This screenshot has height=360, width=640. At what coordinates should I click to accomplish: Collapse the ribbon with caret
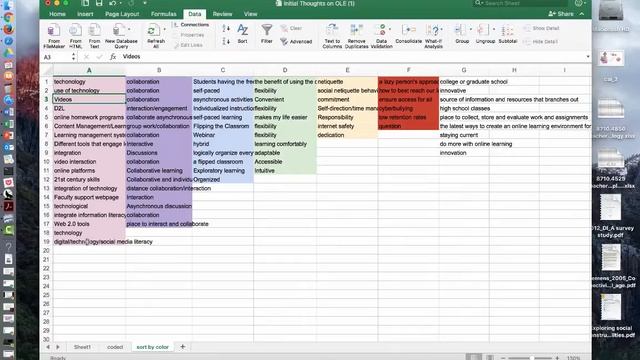582,14
